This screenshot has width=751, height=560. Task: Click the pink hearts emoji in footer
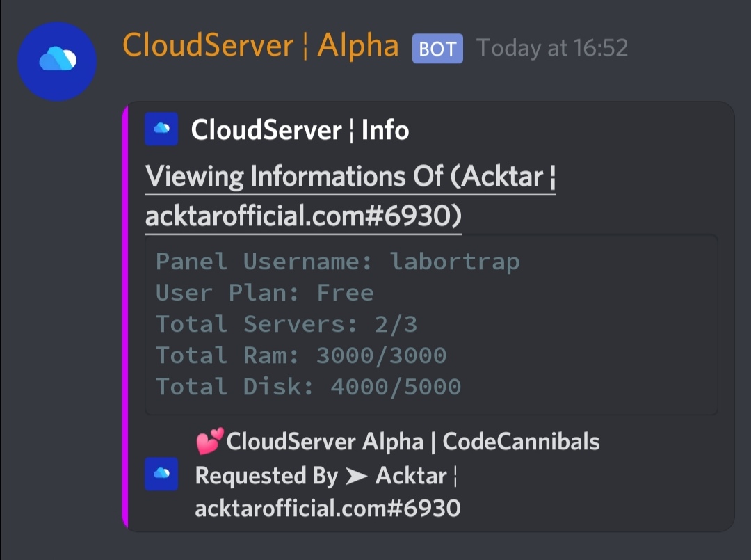[x=209, y=441]
